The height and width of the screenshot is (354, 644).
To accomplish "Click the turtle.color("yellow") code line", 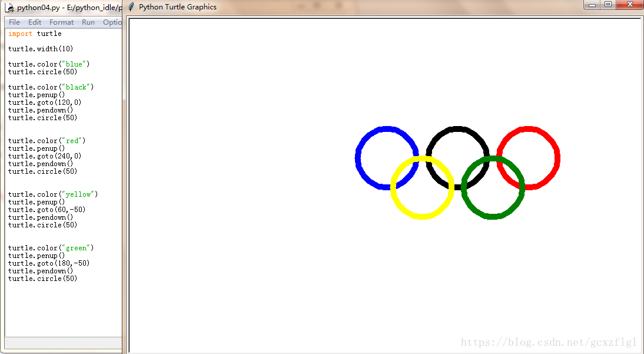I will tap(53, 194).
